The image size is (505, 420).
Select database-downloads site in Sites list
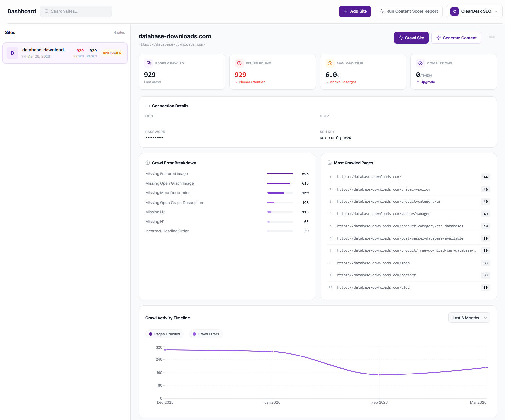(x=65, y=53)
